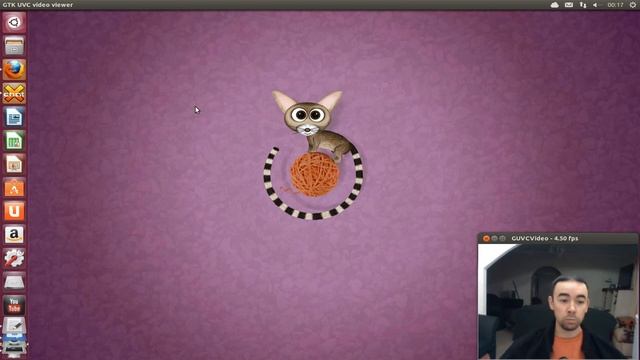Viewport: 640px width, 360px height.
Task: Open the session gear menu
Action: click(x=633, y=5)
